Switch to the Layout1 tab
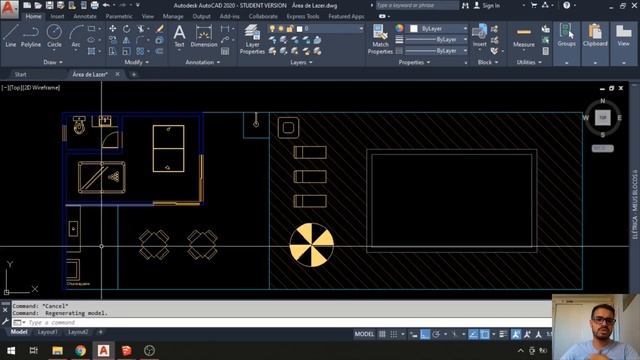Viewport: 640px width, 360px height. pyautogui.click(x=47, y=332)
